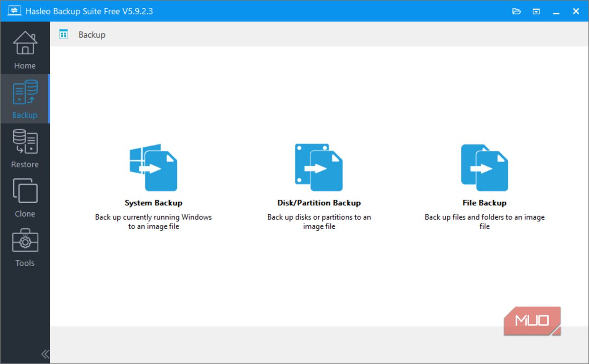
Task: Click the open folder icon in title bar
Action: pyautogui.click(x=517, y=11)
